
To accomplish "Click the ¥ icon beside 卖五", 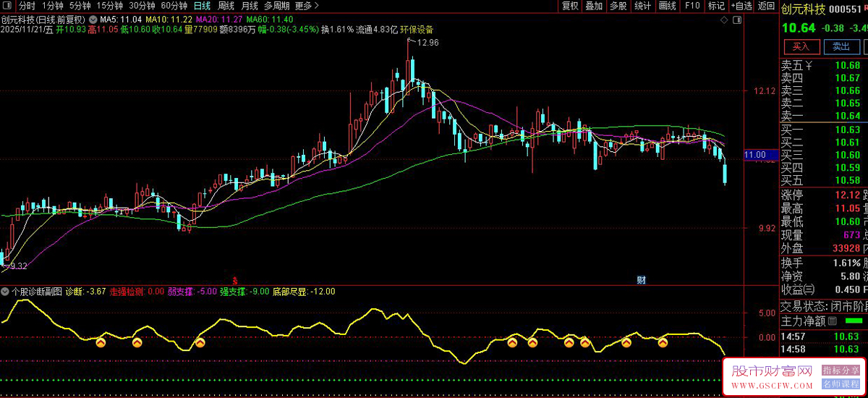I will [x=809, y=65].
